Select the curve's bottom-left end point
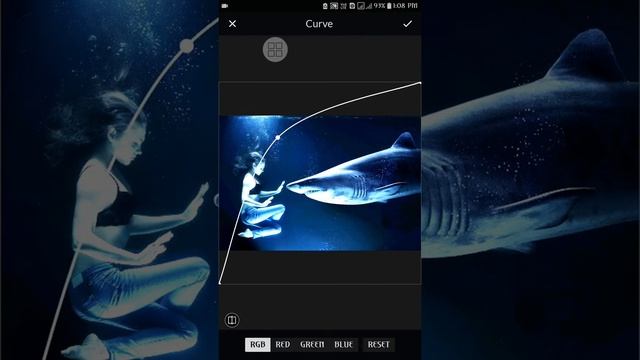 pyautogui.click(x=220, y=282)
